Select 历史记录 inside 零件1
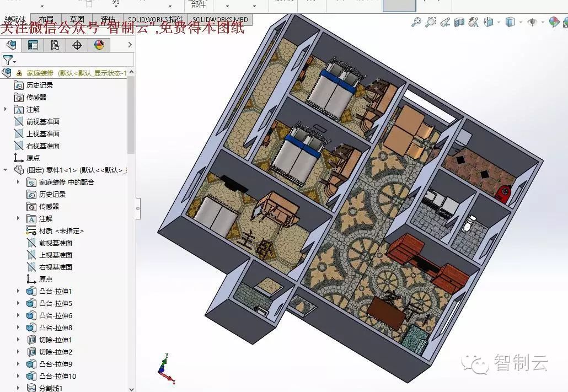568x392 pixels. [x=52, y=194]
